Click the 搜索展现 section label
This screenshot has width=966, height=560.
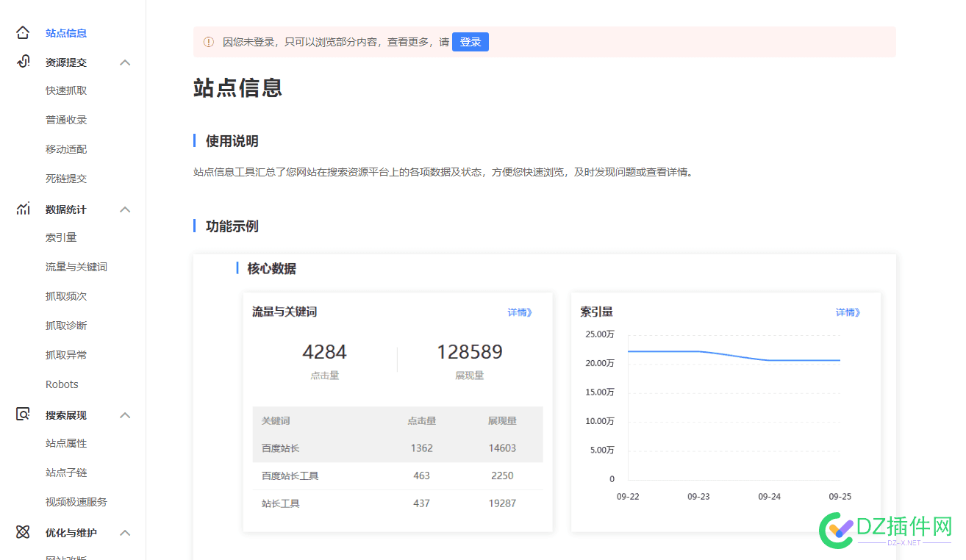[x=66, y=415]
